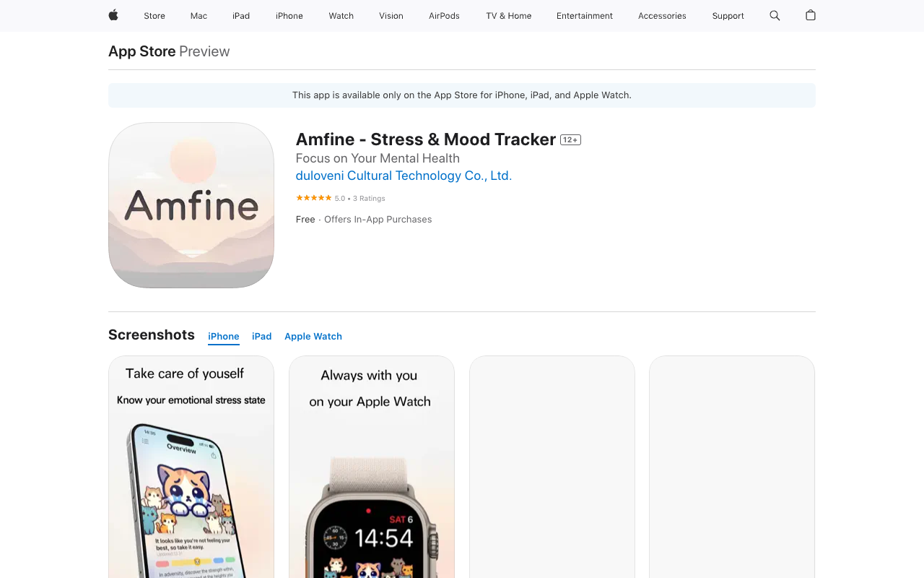Open the Vision navigation item
Viewport: 924px width, 578px height.
(391, 16)
